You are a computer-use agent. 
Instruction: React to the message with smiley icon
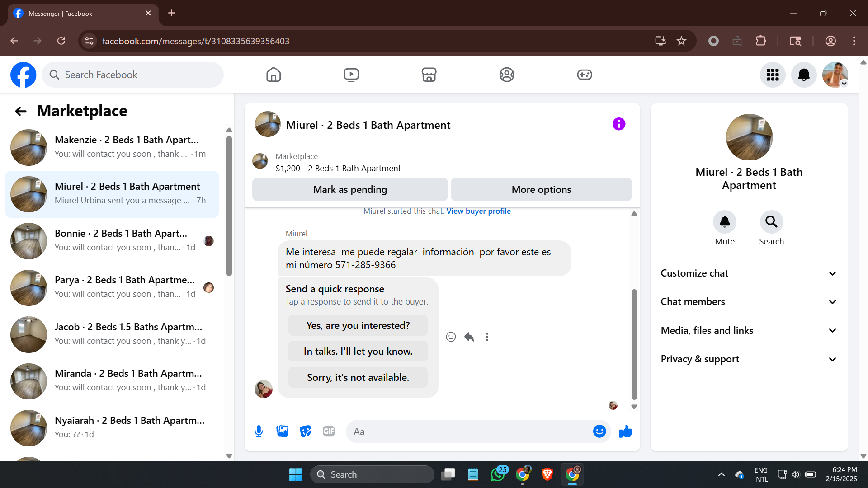point(451,337)
